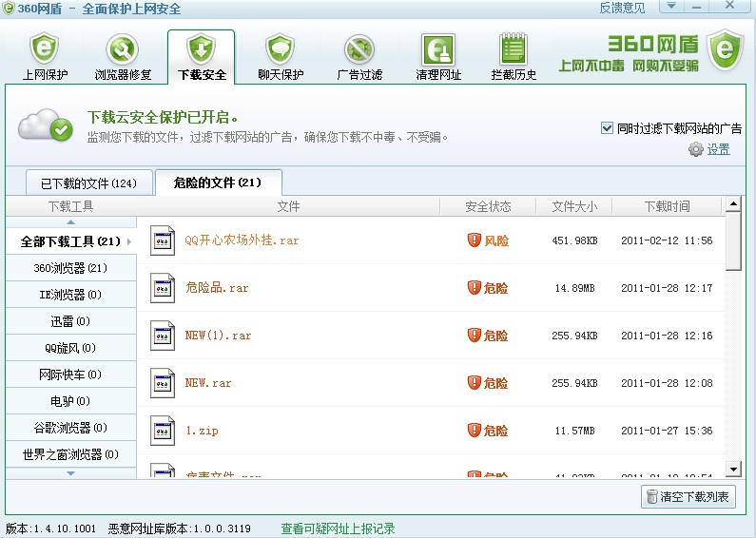756x538 pixels.
Task: Click the 危险 shield icon for NEW.rar
Action: pos(475,383)
